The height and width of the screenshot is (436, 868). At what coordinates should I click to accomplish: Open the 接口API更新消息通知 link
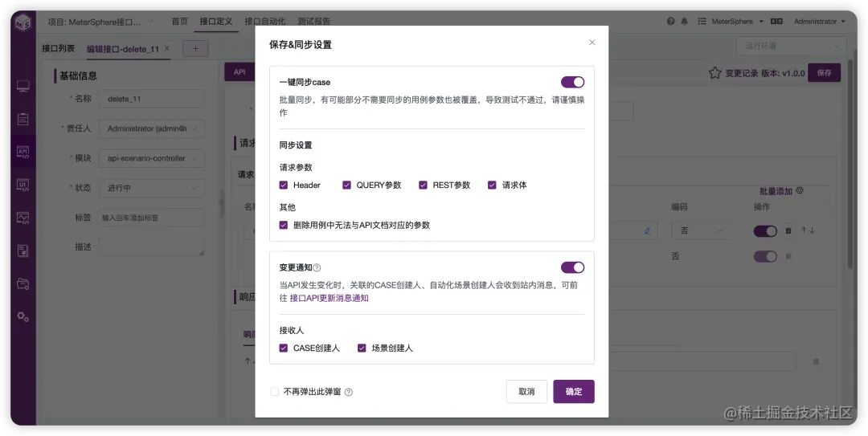[x=329, y=298]
